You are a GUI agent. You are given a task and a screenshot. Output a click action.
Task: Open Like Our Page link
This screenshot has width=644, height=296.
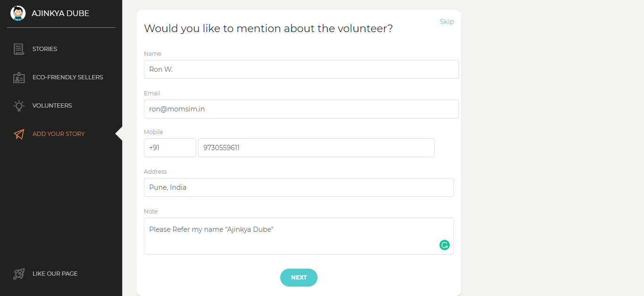(55, 274)
